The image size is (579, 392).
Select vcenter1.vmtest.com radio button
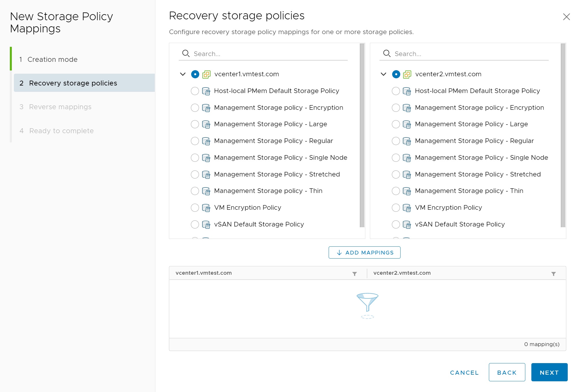click(195, 74)
